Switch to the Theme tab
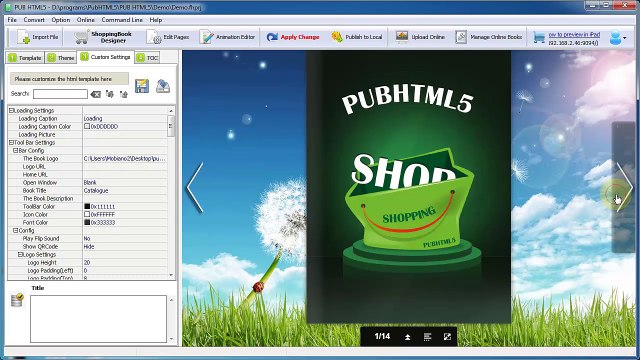Screen dimensions: 640x360 (x=61, y=58)
